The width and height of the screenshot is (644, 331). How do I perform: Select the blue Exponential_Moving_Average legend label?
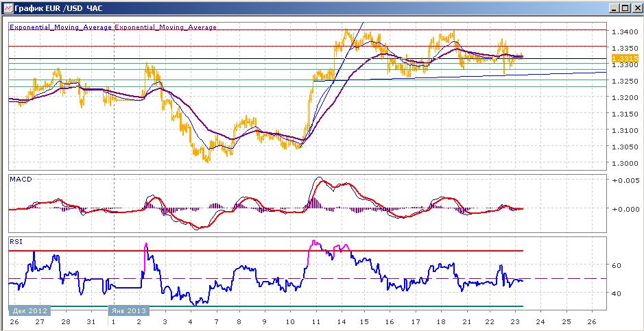click(60, 27)
